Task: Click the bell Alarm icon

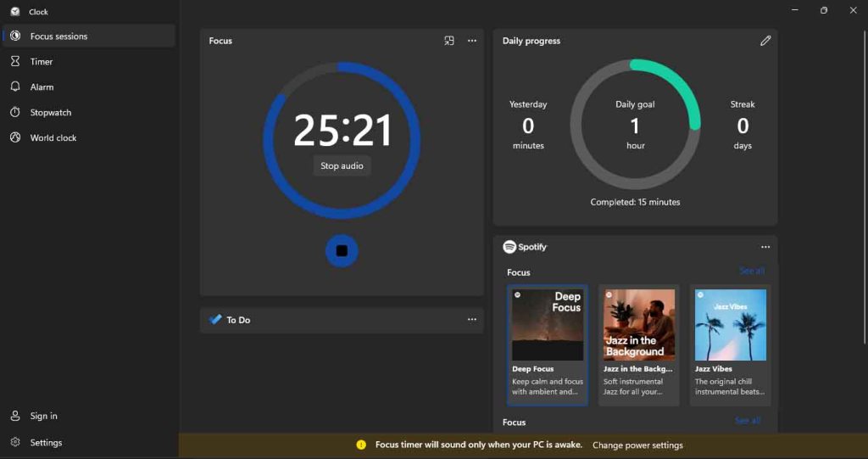Action: tap(15, 87)
